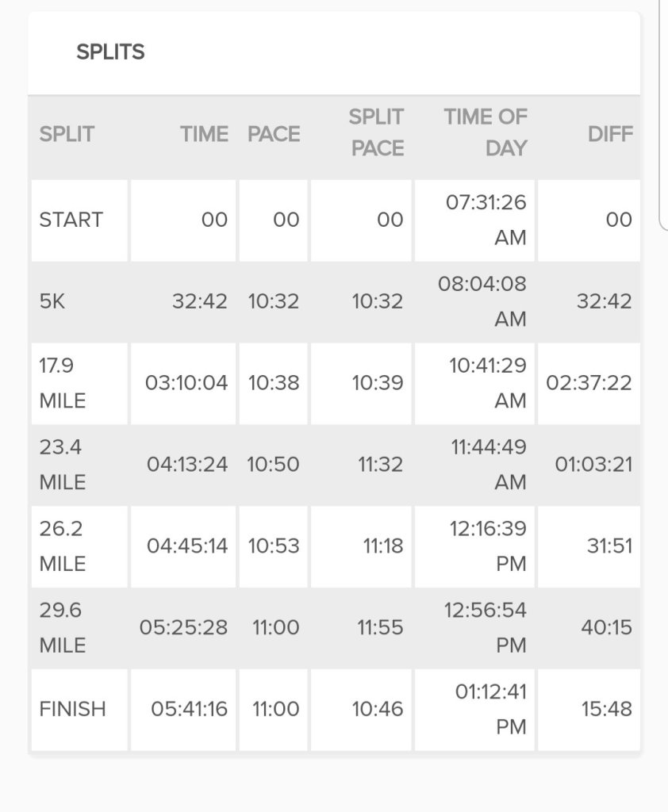Click the SPLITS section heading

pos(110,52)
